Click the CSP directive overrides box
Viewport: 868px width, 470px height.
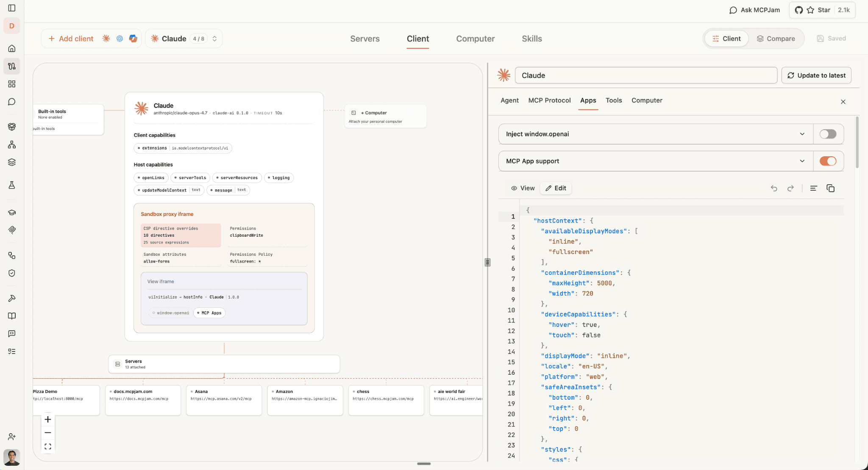(181, 235)
